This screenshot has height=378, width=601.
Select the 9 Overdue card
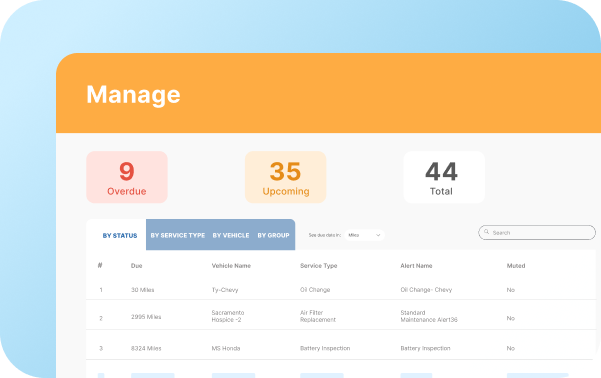(x=127, y=177)
